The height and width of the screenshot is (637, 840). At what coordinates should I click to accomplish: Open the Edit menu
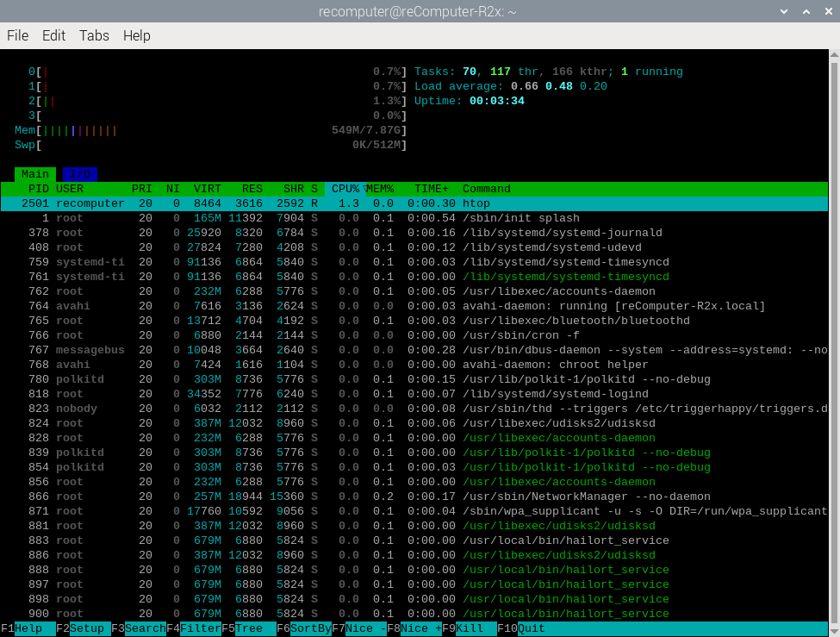(53, 35)
